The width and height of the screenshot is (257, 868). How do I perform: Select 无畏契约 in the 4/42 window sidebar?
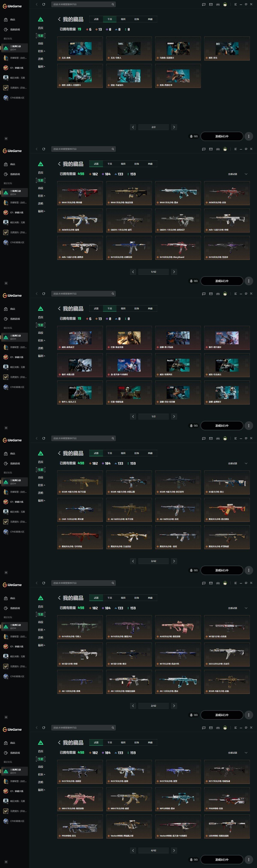[15, 811]
